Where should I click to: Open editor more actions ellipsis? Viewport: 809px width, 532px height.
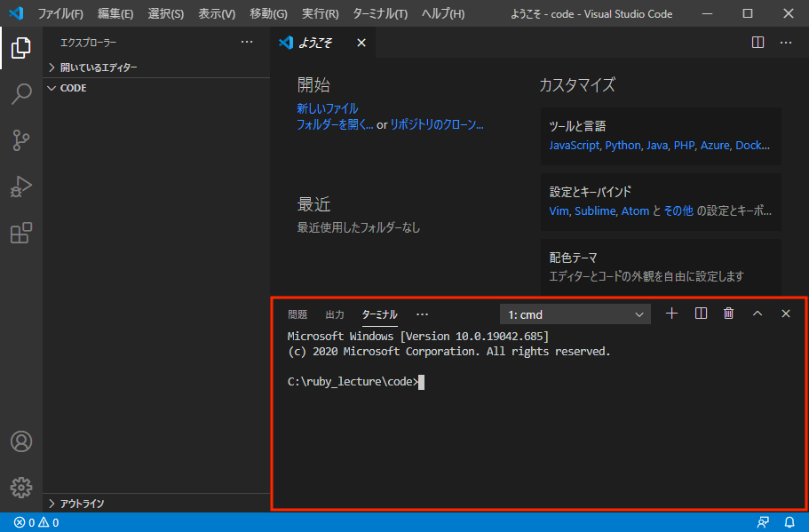(786, 43)
